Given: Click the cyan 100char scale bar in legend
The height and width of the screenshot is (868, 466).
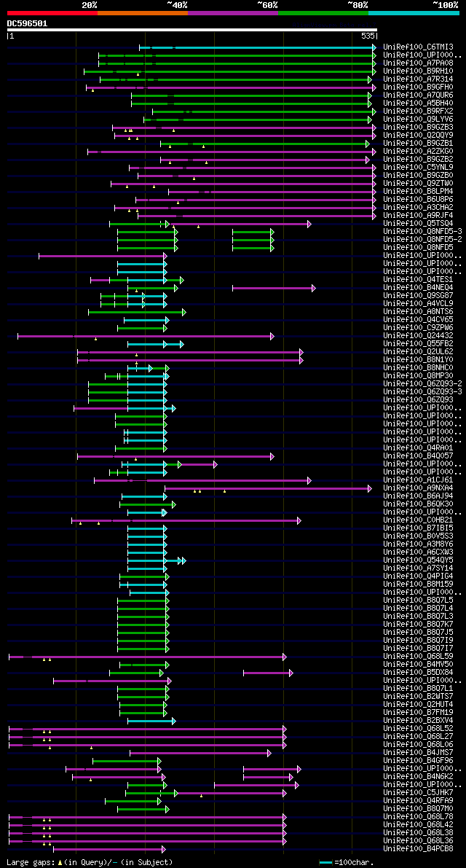Looking at the screenshot, I should (326, 862).
